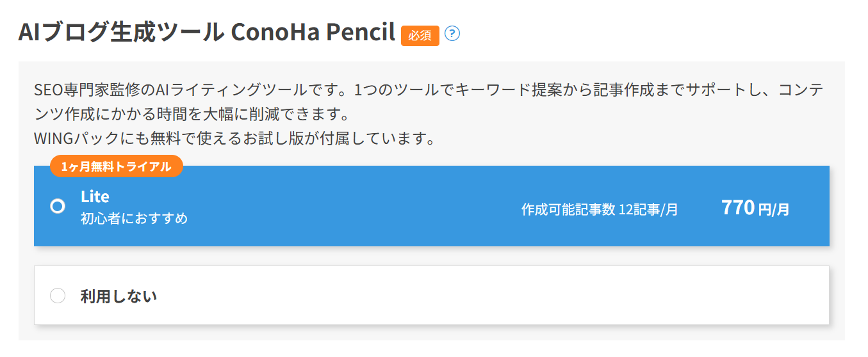Click the help question mark icon

452,34
